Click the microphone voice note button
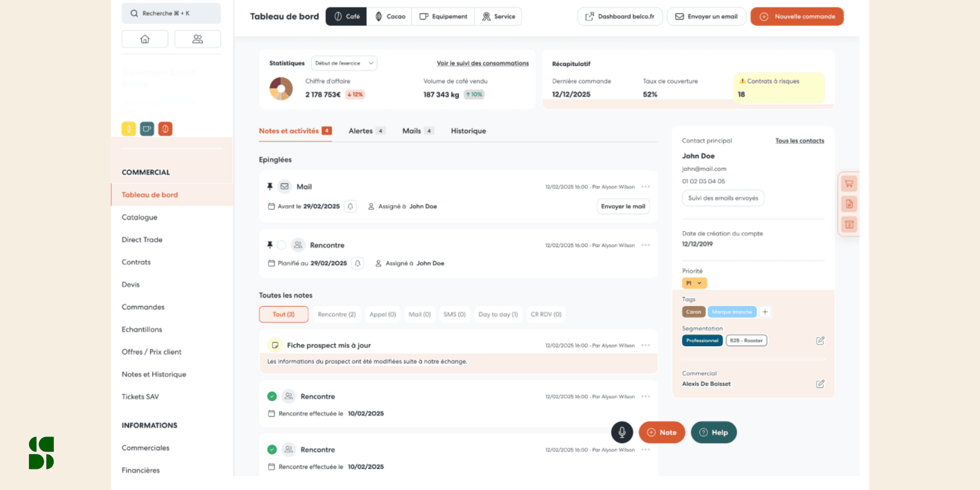 pos(622,432)
